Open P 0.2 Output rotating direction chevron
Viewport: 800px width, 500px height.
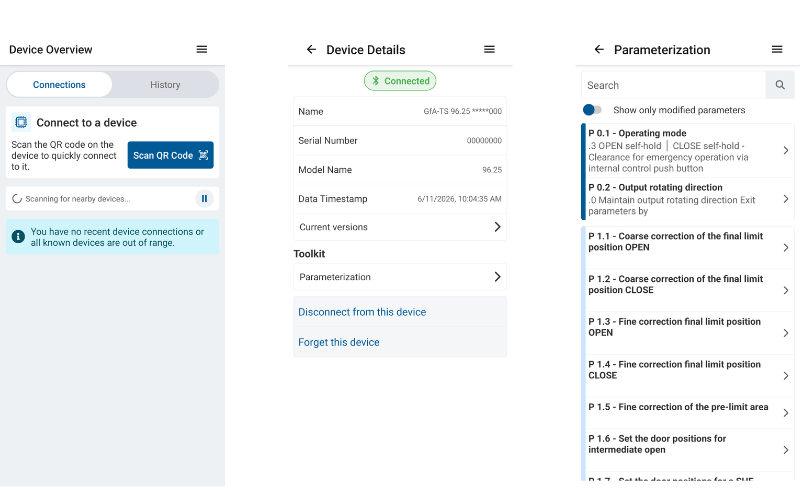[786, 199]
